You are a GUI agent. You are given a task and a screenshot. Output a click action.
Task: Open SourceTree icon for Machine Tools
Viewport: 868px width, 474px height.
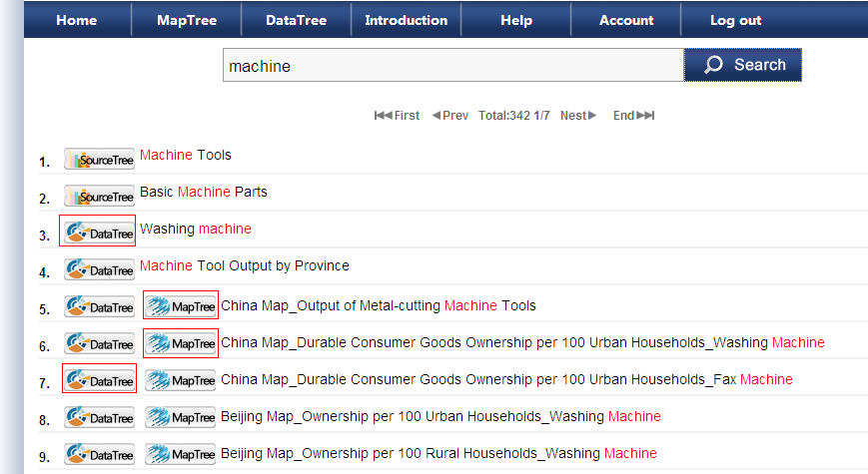[99, 160]
